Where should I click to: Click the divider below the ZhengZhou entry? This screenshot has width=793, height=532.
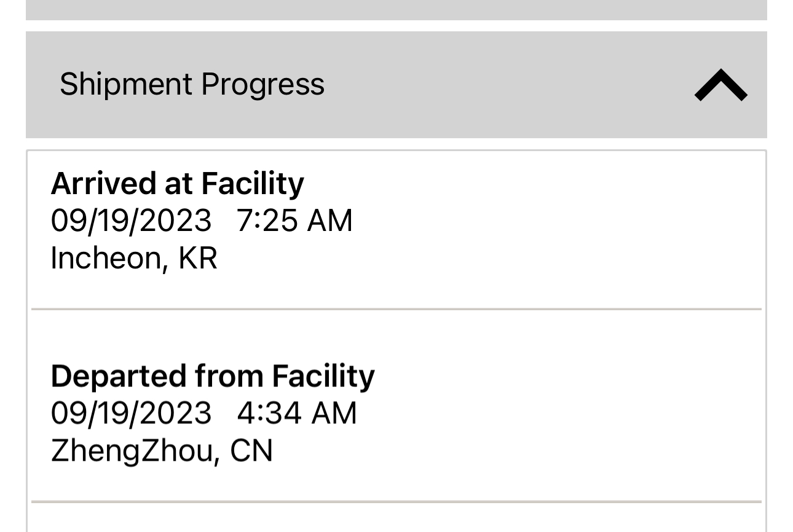pyautogui.click(x=396, y=501)
